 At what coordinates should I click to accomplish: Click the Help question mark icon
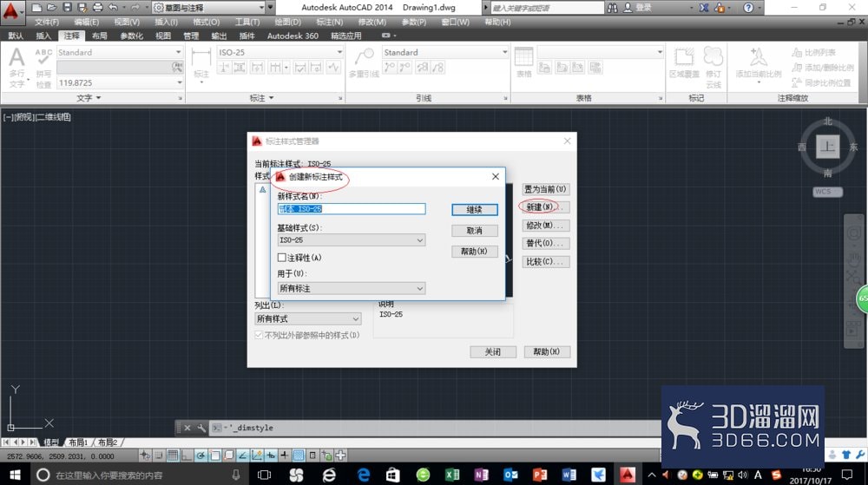tap(748, 8)
